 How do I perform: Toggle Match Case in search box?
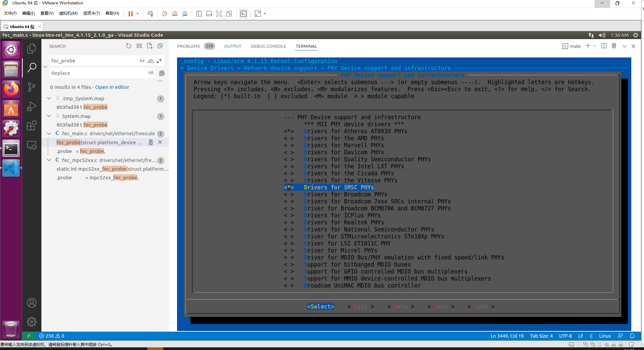click(142, 60)
